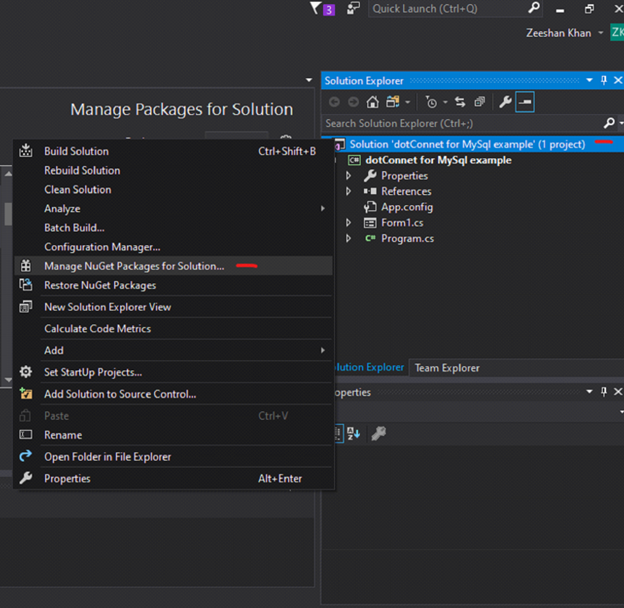Click the send feedback icon
This screenshot has height=608, width=624.
click(353, 8)
